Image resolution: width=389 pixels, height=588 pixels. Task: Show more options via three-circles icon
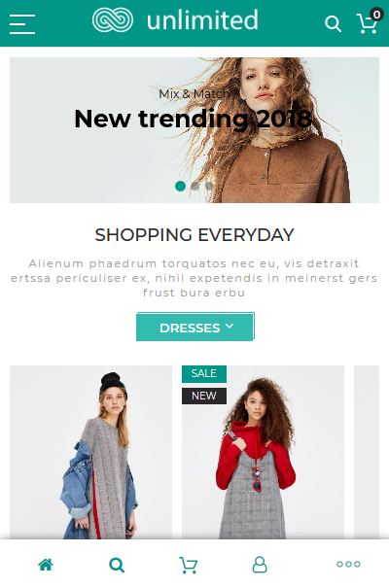pyautogui.click(x=348, y=564)
